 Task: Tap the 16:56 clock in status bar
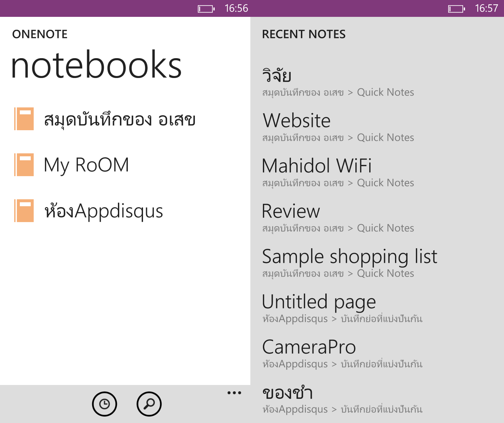tap(236, 8)
